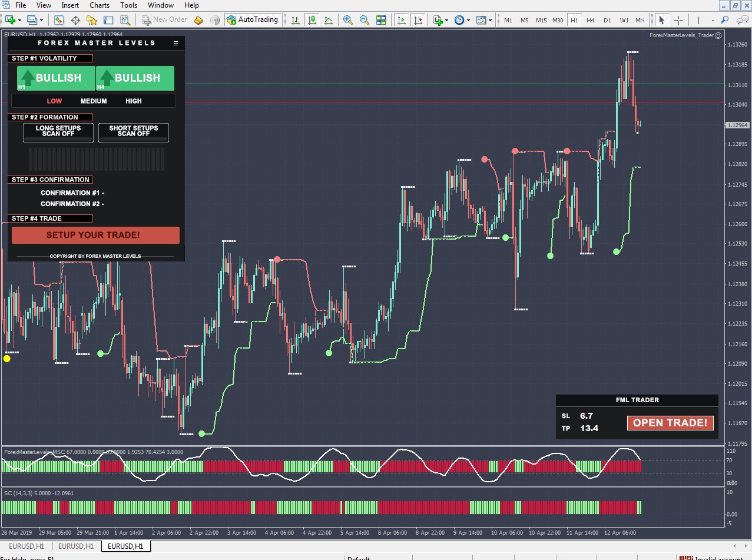
Task: Select the cursor arrow tool
Action: pos(661,19)
